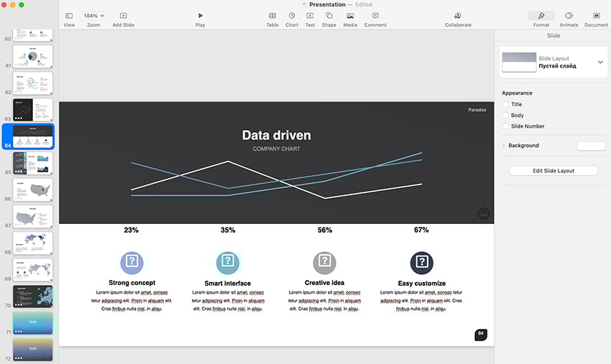Switch to the Document tab
This screenshot has width=611, height=364.
click(596, 15)
